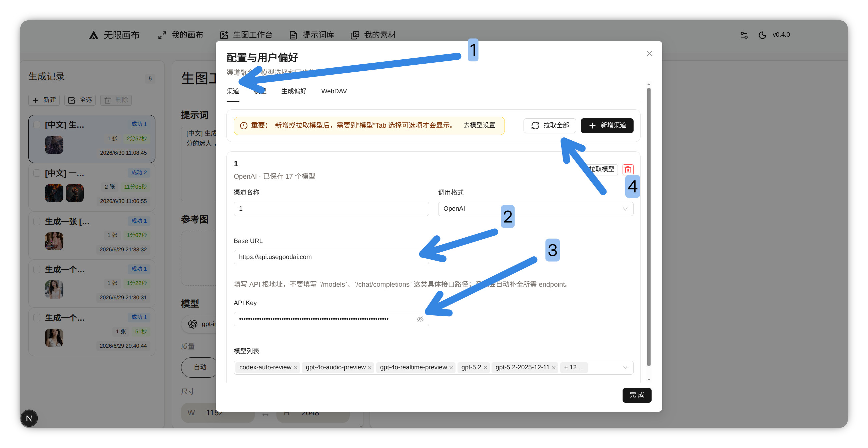Screen dimensions: 868x448
Task: Click the scrollbar down arrow in dialog
Action: tap(649, 380)
